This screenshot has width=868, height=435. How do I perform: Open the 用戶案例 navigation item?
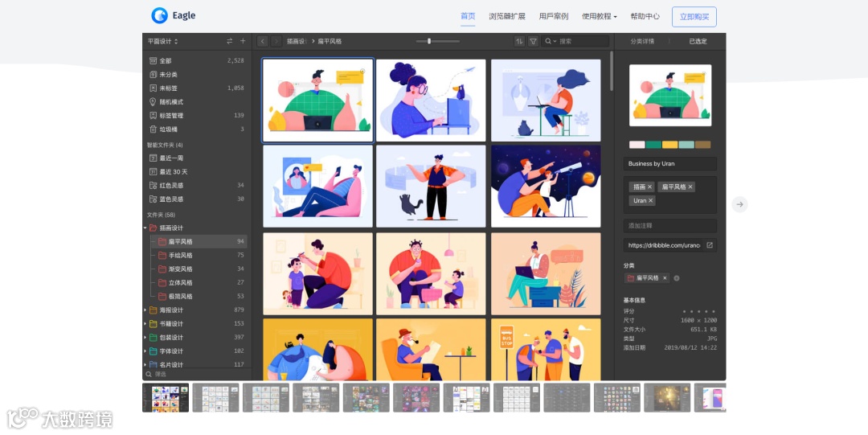[554, 16]
